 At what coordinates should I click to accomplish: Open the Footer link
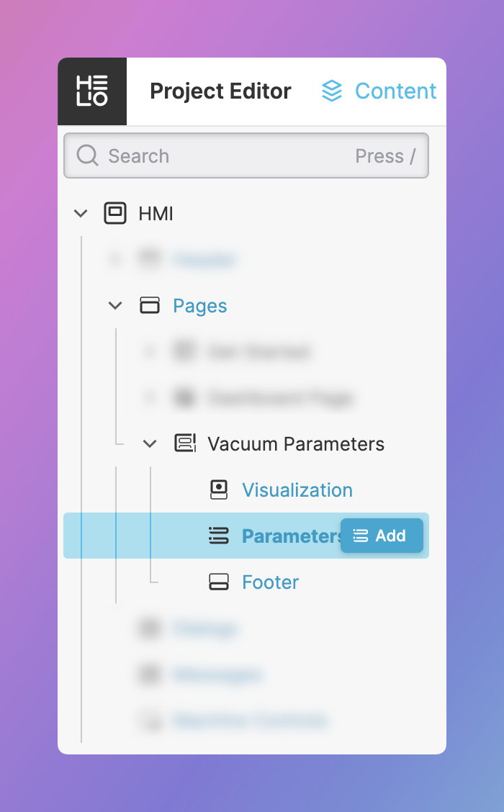point(271,582)
